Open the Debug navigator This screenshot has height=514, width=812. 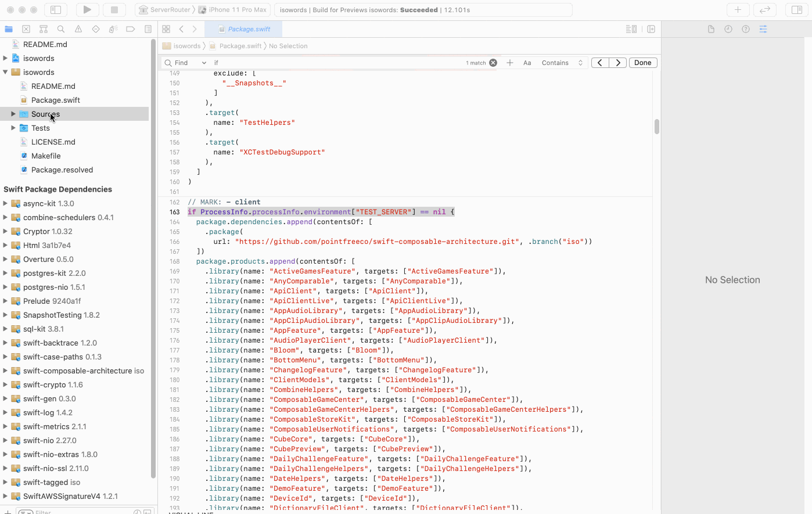pos(113,29)
